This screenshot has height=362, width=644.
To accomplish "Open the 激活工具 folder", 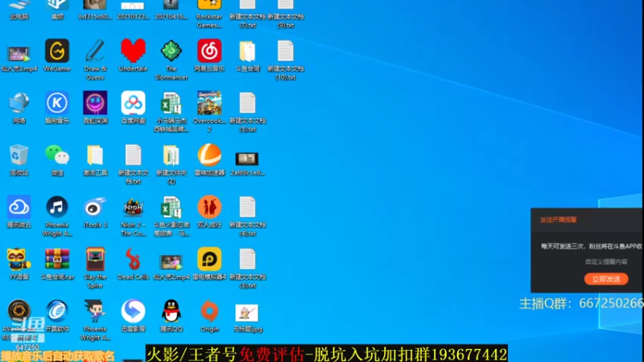I will tap(95, 155).
